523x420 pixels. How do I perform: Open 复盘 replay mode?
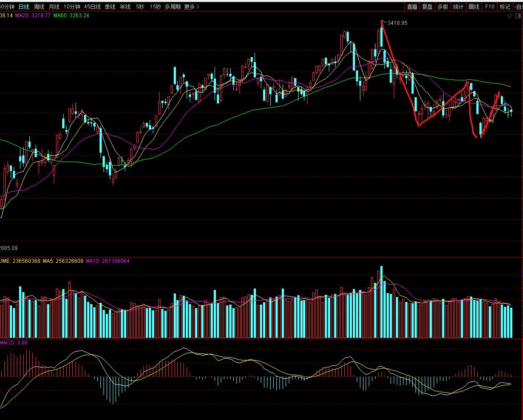pyautogui.click(x=427, y=7)
